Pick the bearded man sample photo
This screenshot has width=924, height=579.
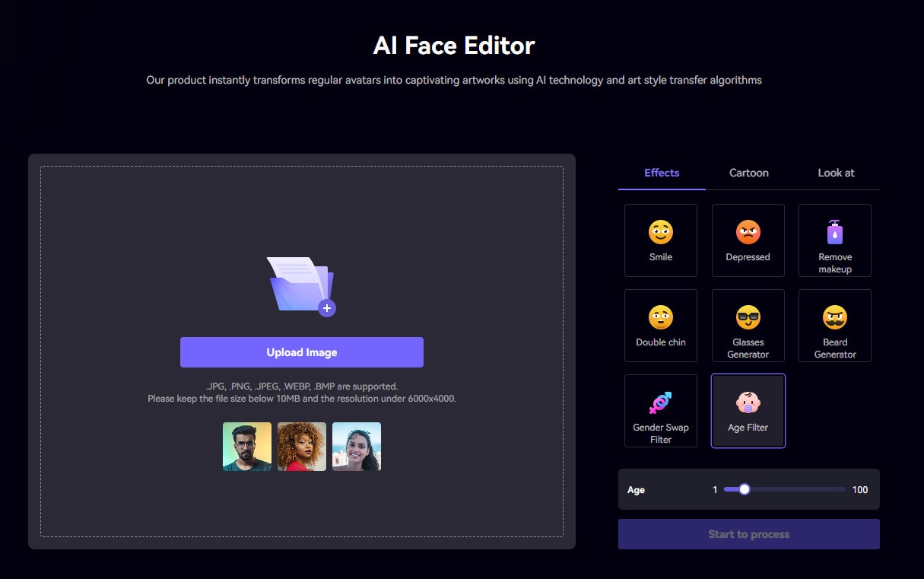click(247, 447)
